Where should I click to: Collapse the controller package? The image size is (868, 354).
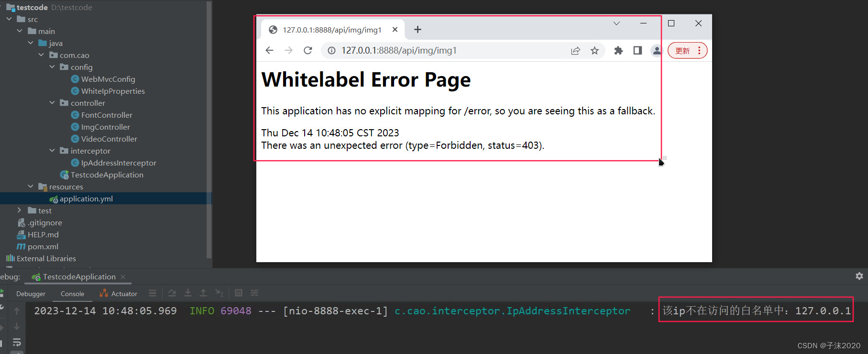click(x=52, y=103)
